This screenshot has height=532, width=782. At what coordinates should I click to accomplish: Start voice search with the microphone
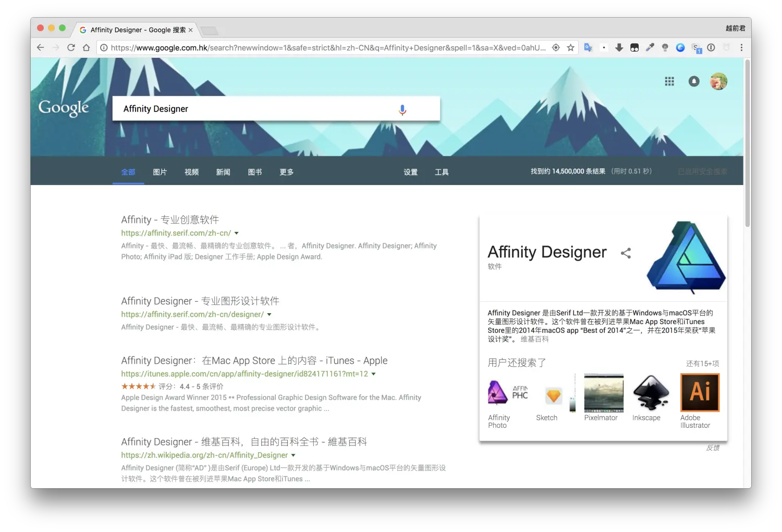pos(402,109)
